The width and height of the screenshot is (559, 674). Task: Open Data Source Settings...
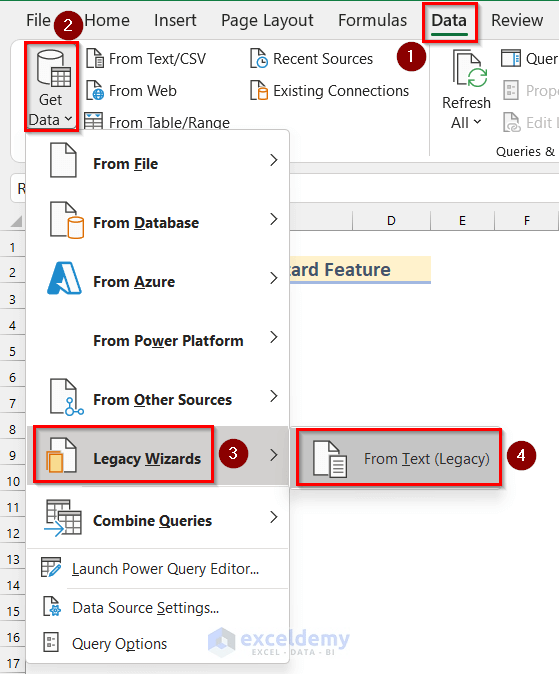point(157,607)
